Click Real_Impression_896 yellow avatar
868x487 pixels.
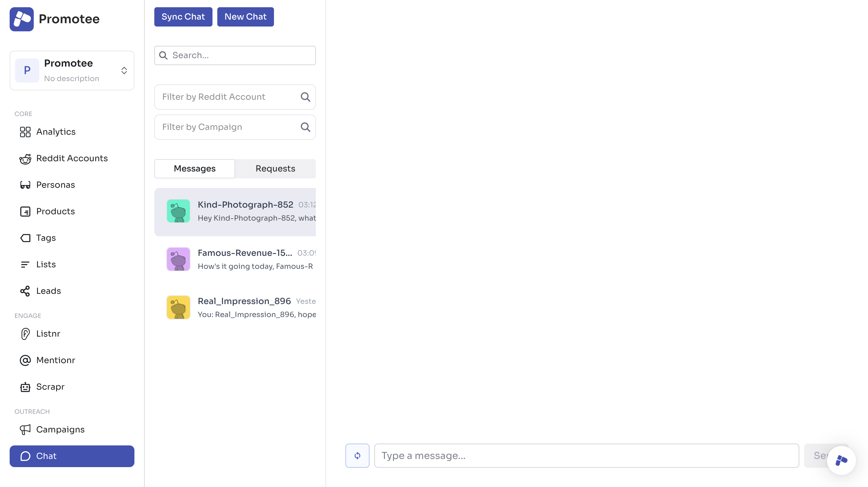pyautogui.click(x=178, y=307)
